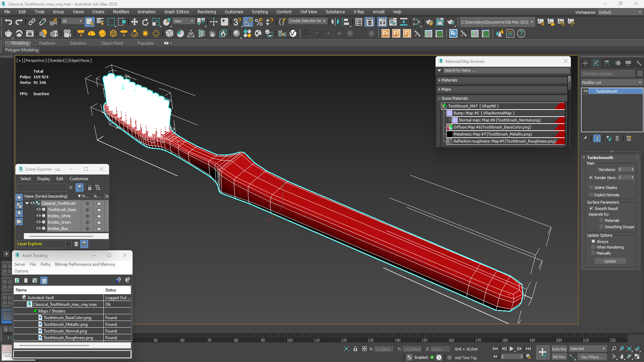644x362 pixels.
Task: Toggle Angle Snap icon in toolbar
Action: click(248, 22)
